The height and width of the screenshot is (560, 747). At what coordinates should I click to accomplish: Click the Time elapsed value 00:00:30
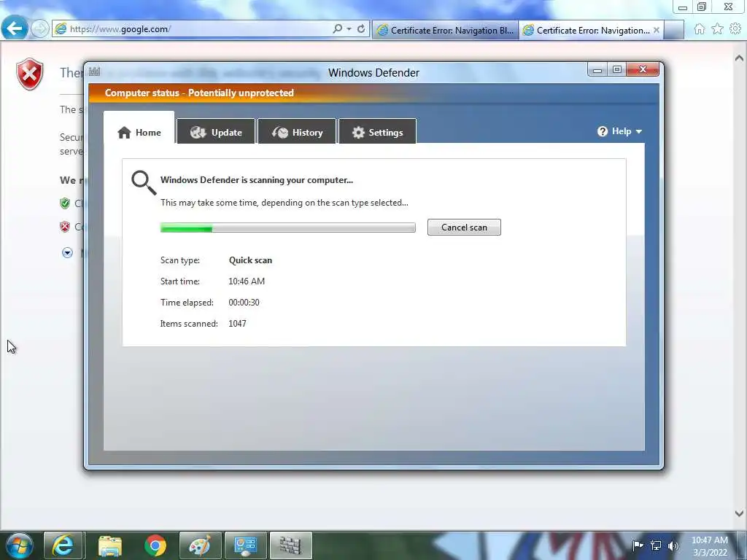coord(244,303)
